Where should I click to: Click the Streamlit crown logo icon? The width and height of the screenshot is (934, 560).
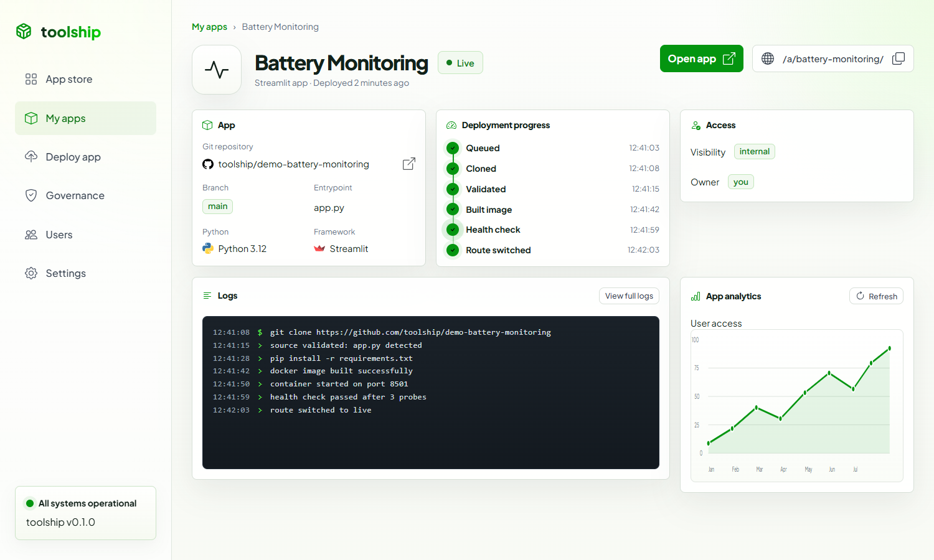[319, 248]
